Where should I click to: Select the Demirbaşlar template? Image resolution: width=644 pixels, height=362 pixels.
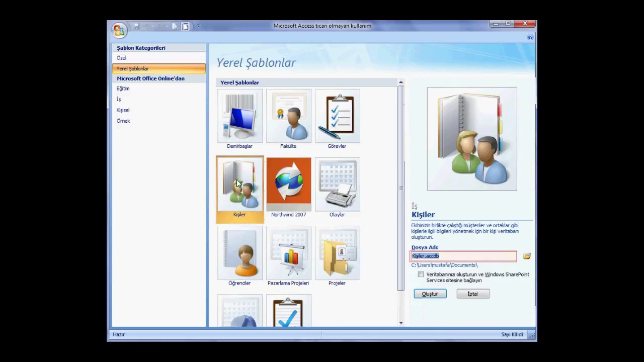(x=239, y=120)
